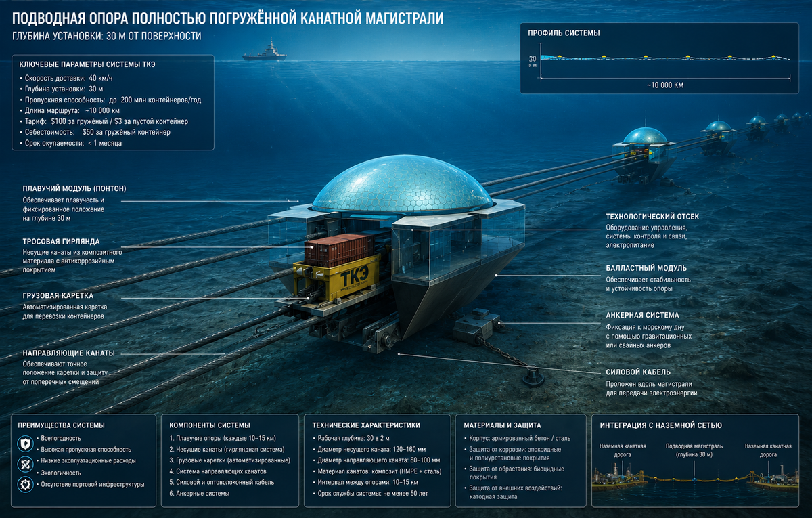
Task: Click the Защита от обрастания bullet
Action: (514, 473)
